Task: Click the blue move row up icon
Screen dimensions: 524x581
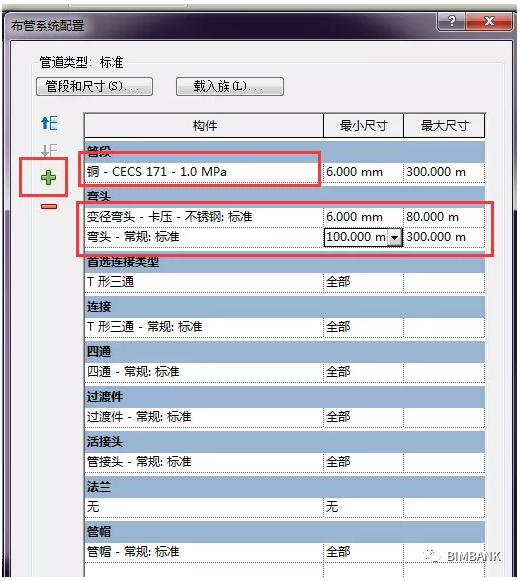Action: 49,123
